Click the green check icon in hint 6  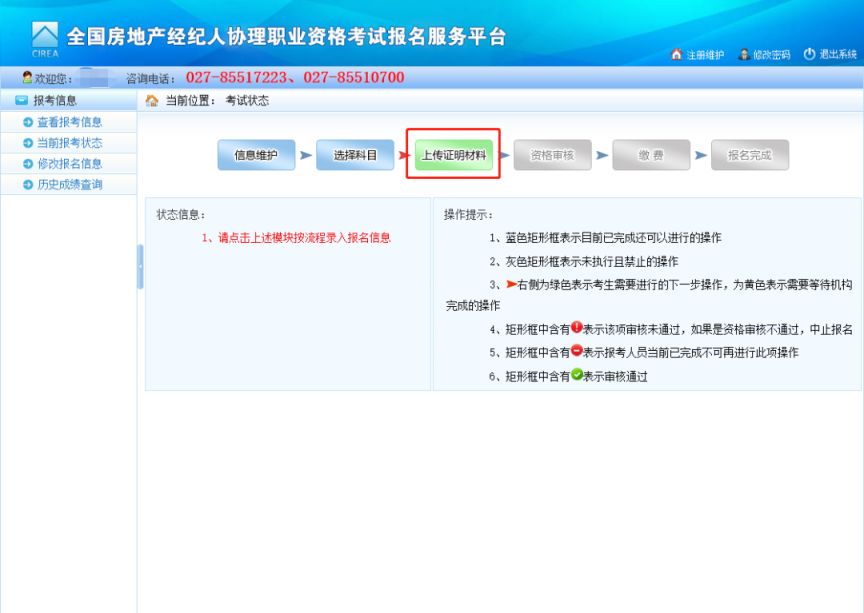tap(576, 374)
